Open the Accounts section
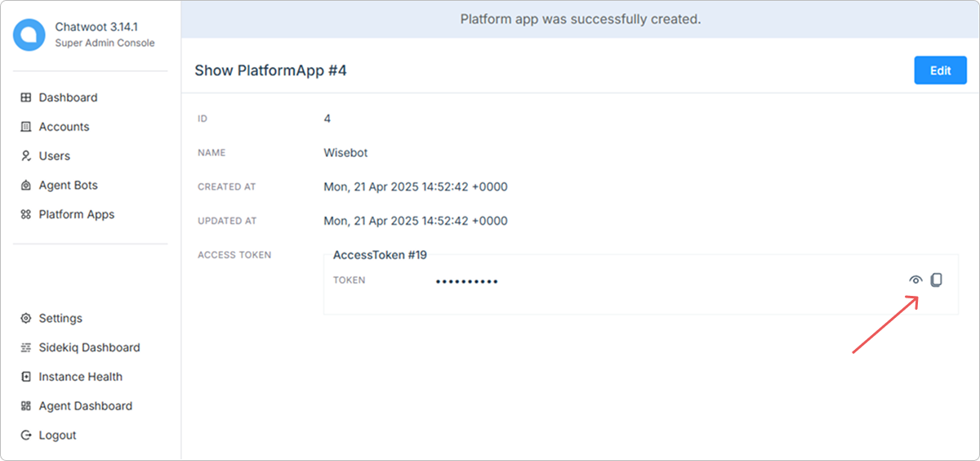 (65, 127)
